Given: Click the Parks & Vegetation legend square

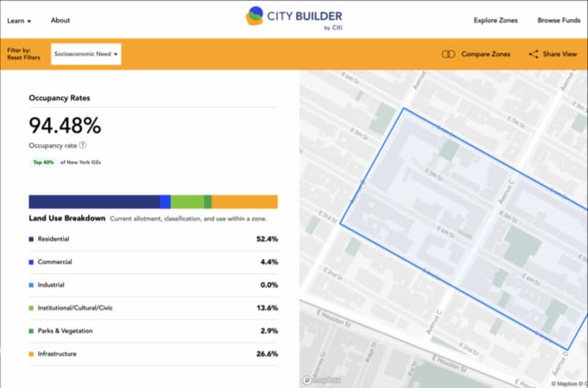Looking at the screenshot, I should 31,331.
